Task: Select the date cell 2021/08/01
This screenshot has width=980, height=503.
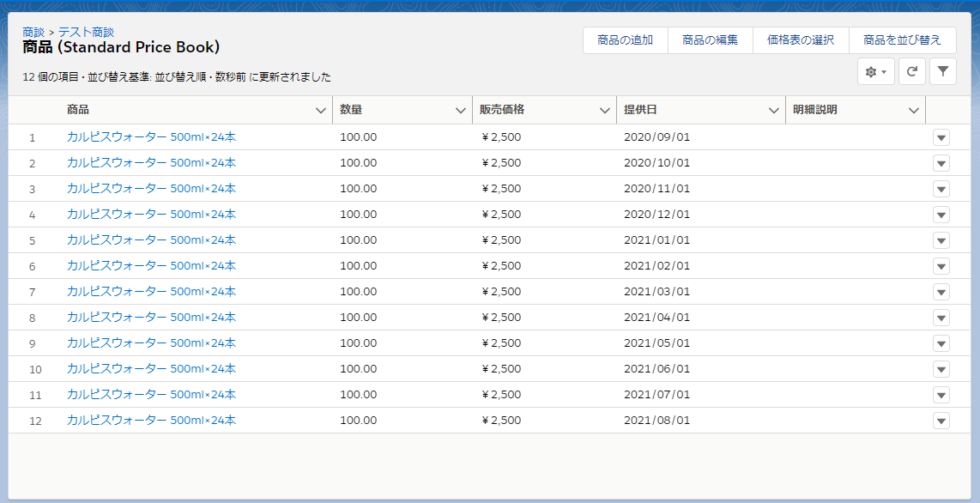Action: (x=656, y=420)
